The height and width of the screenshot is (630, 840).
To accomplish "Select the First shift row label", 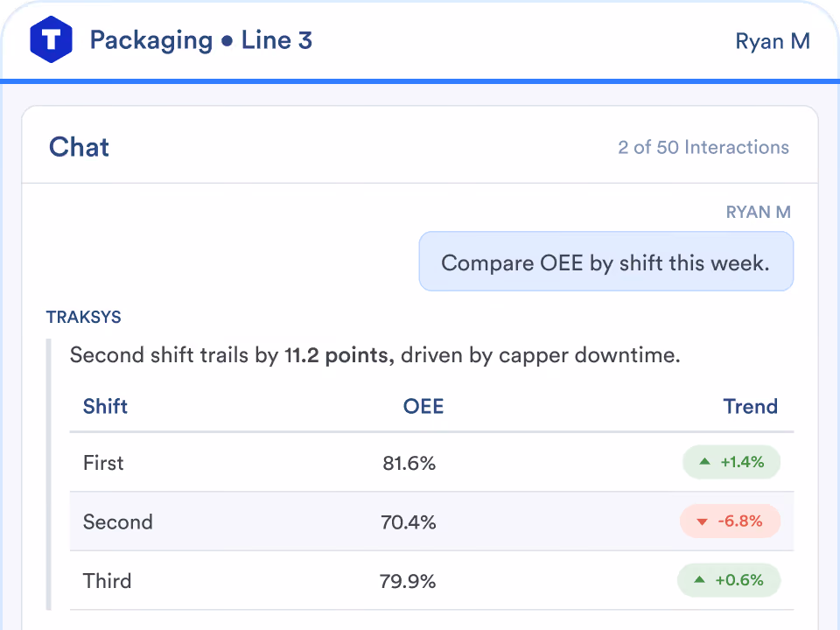I will (103, 463).
